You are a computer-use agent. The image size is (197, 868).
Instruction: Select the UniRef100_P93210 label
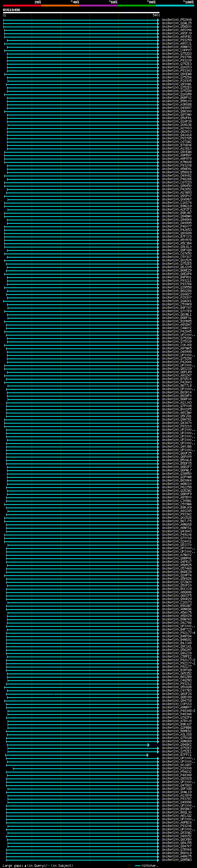(177, 426)
